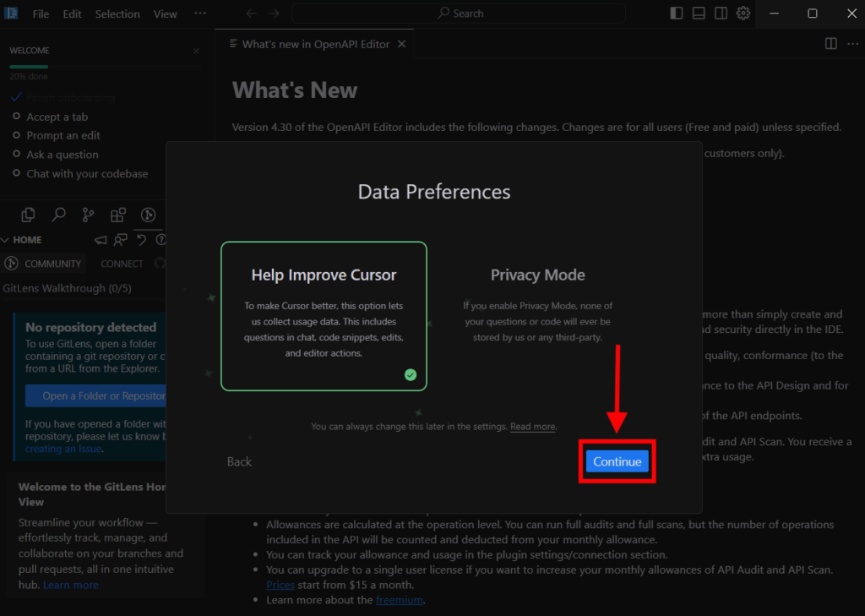Click the Continue button
The image size is (865, 616).
click(x=617, y=461)
